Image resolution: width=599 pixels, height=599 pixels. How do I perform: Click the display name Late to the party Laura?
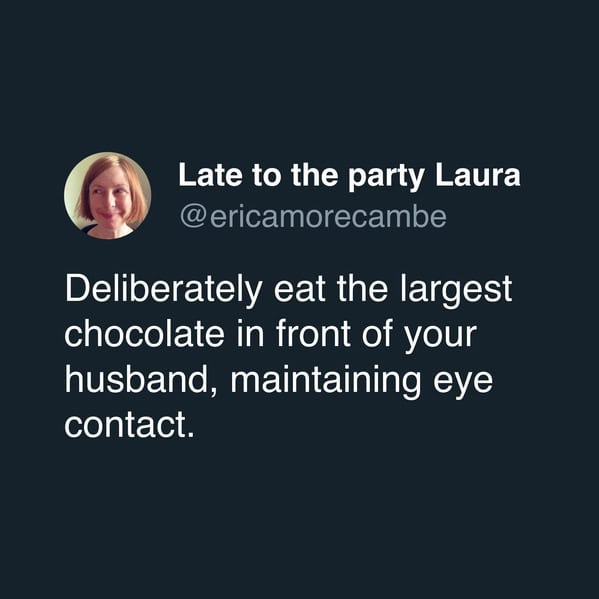[x=349, y=176]
